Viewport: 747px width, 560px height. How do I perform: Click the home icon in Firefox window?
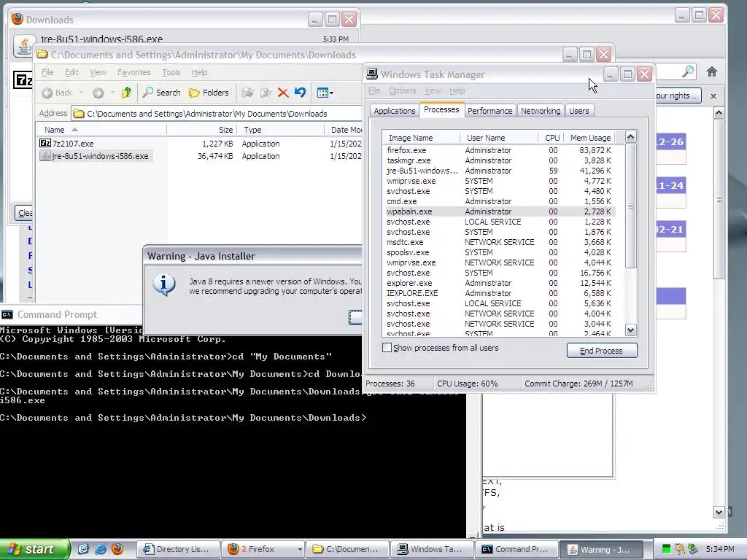tap(712, 72)
